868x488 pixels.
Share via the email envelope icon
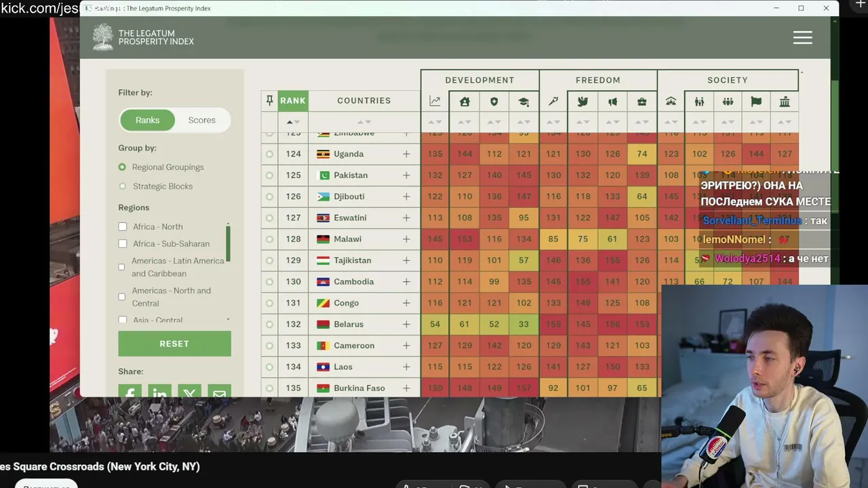[x=219, y=392]
